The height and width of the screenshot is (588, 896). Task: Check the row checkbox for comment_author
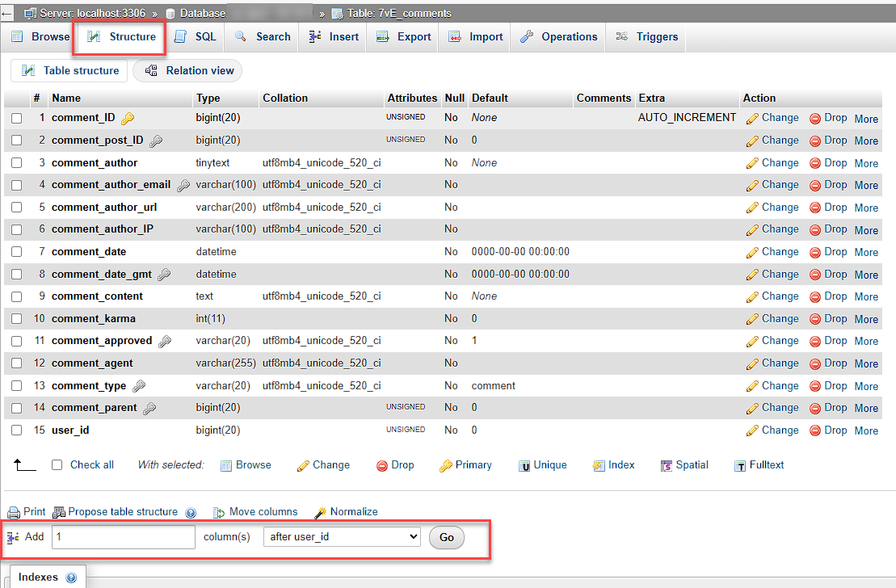click(16, 162)
